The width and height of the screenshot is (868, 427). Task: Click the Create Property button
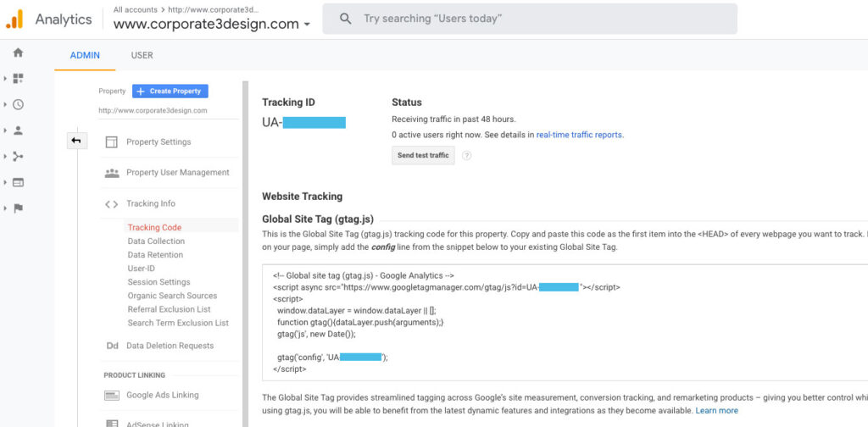[170, 91]
